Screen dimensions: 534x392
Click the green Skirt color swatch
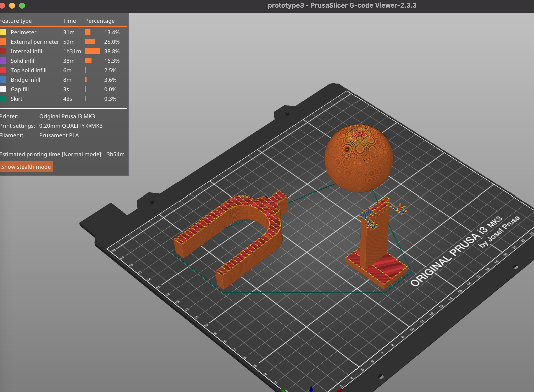pyautogui.click(x=3, y=99)
